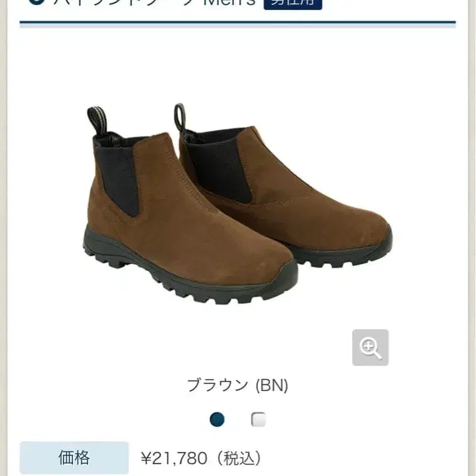Click the ¥21,780 price amount
The image size is (476, 476).
pos(174,458)
